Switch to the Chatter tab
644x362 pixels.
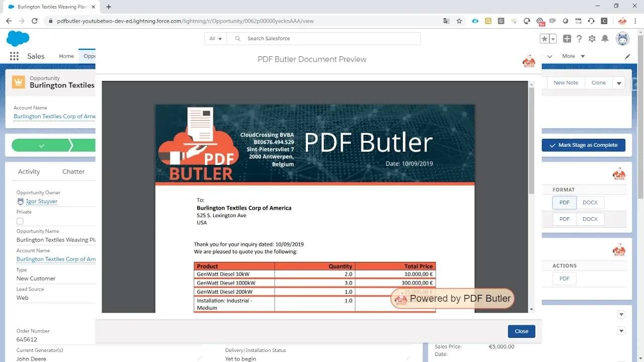click(x=73, y=171)
